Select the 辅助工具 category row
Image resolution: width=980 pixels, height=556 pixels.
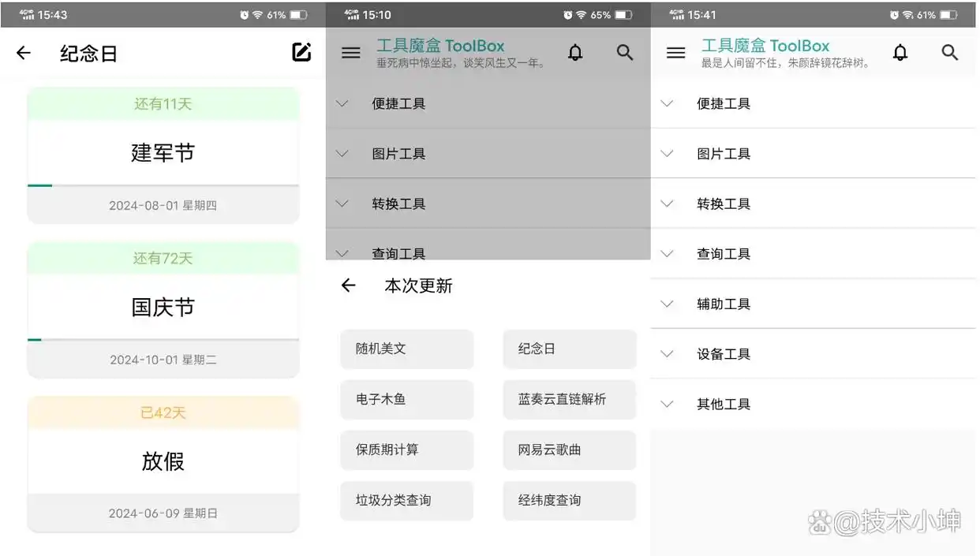tap(724, 304)
